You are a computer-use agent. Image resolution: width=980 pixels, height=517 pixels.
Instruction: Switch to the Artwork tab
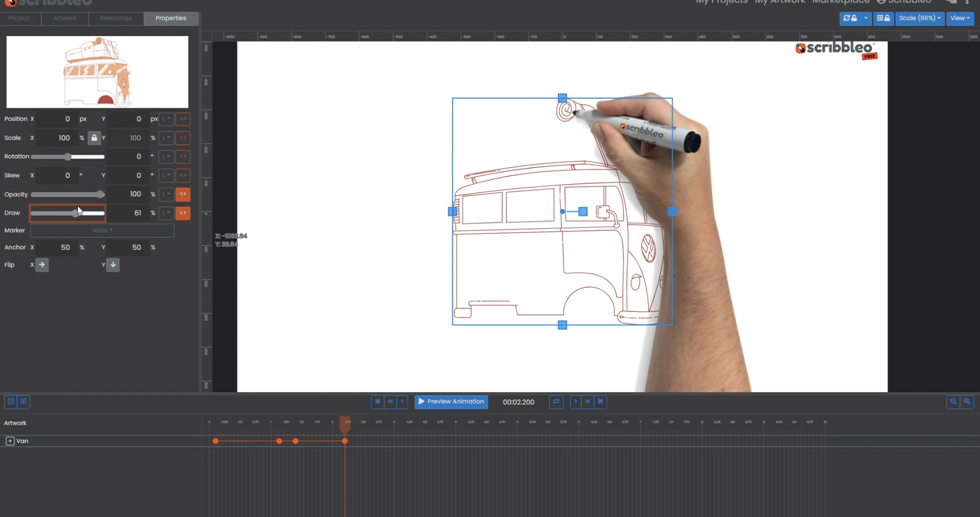[x=65, y=18]
